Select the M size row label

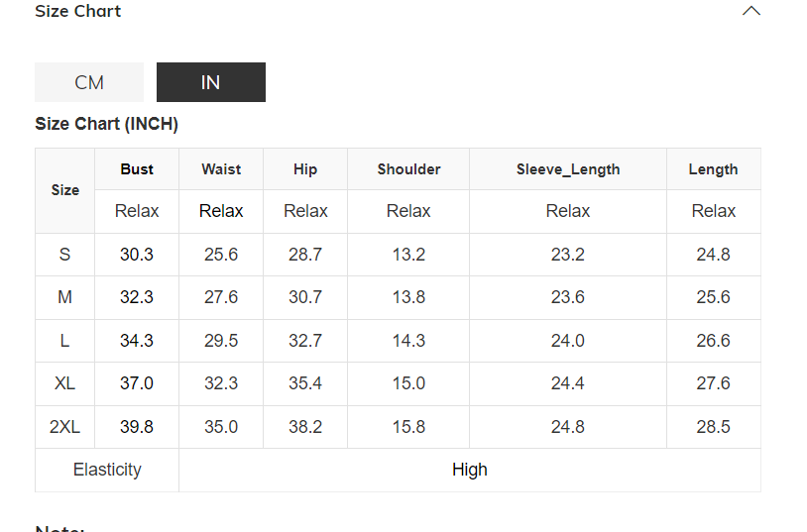click(65, 297)
